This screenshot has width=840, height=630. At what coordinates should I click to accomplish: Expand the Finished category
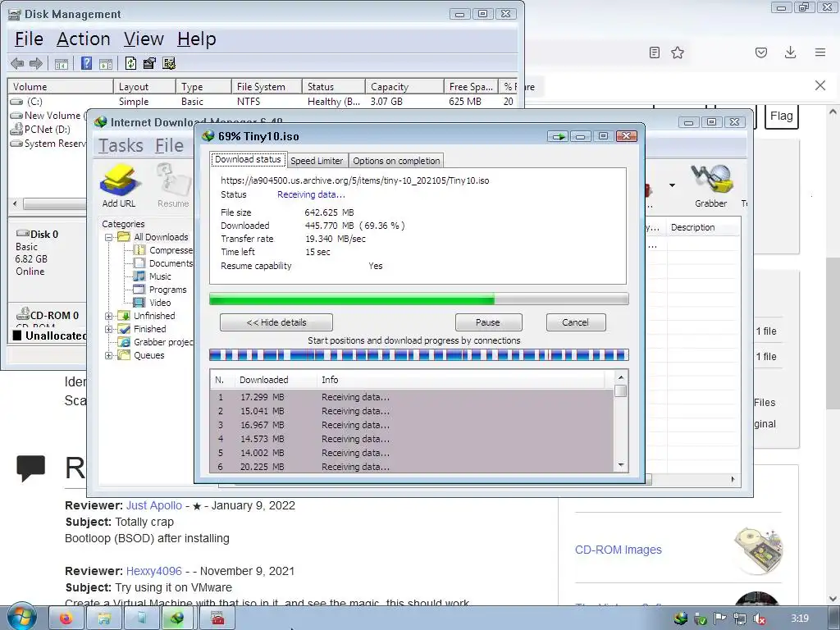pyautogui.click(x=109, y=329)
